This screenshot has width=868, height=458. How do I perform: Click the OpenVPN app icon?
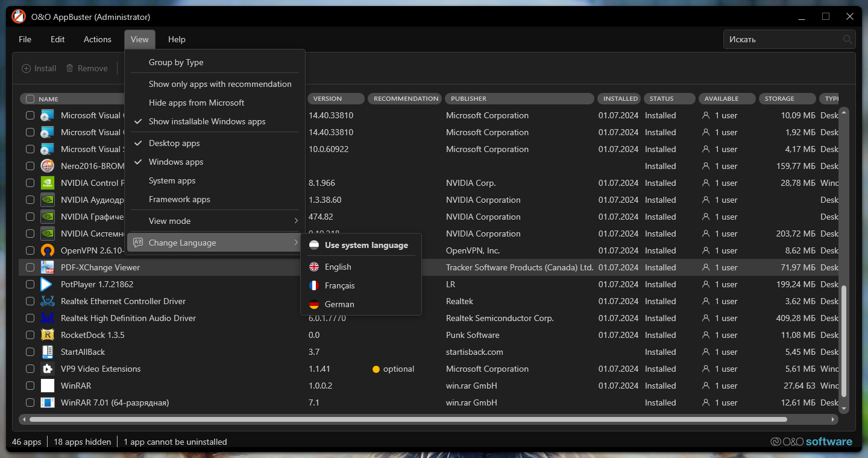(x=48, y=250)
